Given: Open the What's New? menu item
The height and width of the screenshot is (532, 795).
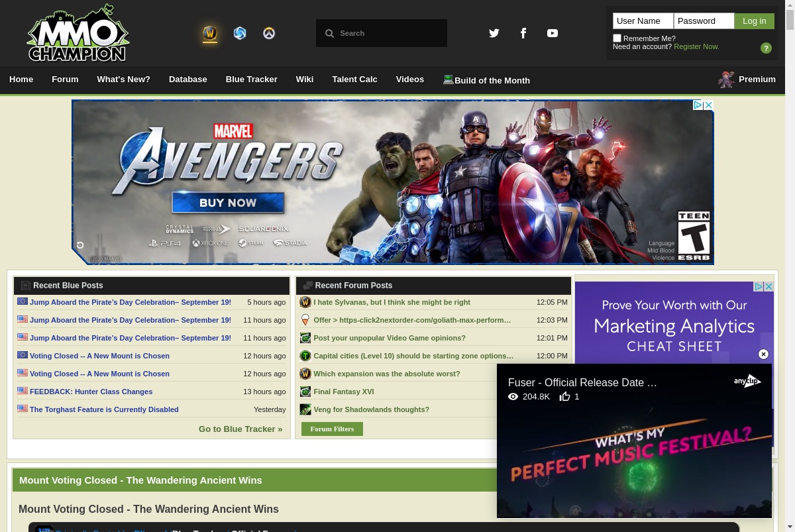Looking at the screenshot, I should point(124,80).
